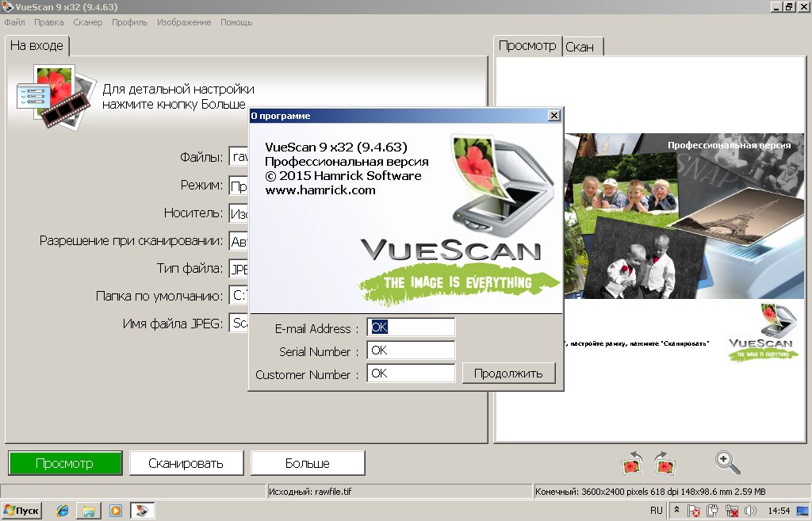Open the Сканер menu
Image resolution: width=812 pixels, height=521 pixels.
pos(87,22)
